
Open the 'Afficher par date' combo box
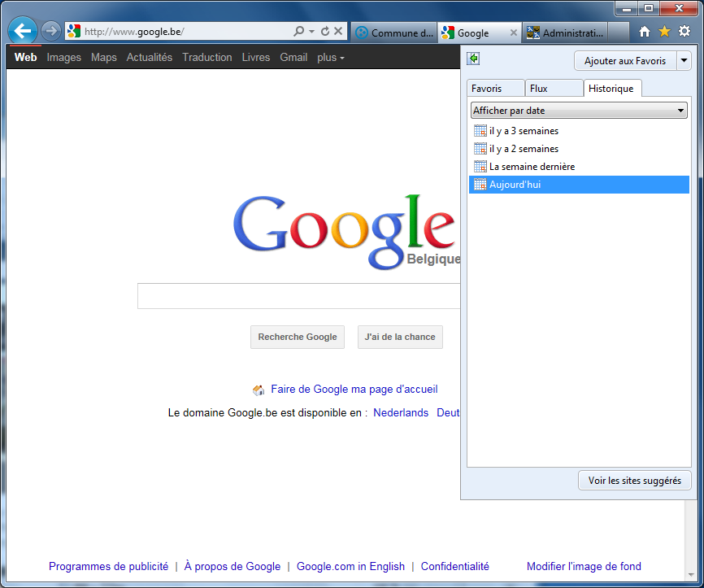[x=579, y=111]
